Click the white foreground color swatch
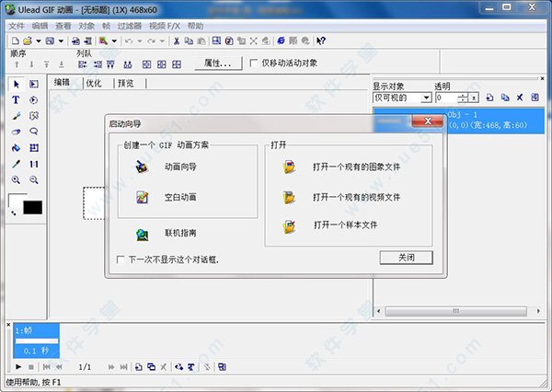 pyautogui.click(x=14, y=200)
